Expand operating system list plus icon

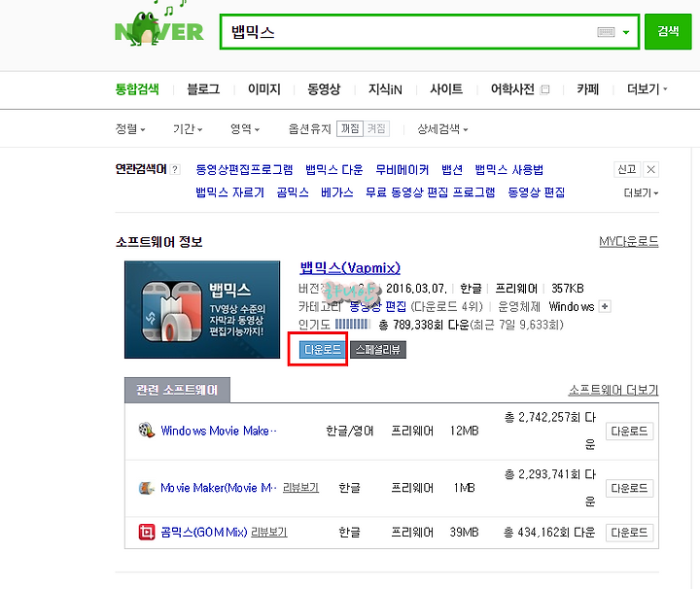[x=605, y=306]
